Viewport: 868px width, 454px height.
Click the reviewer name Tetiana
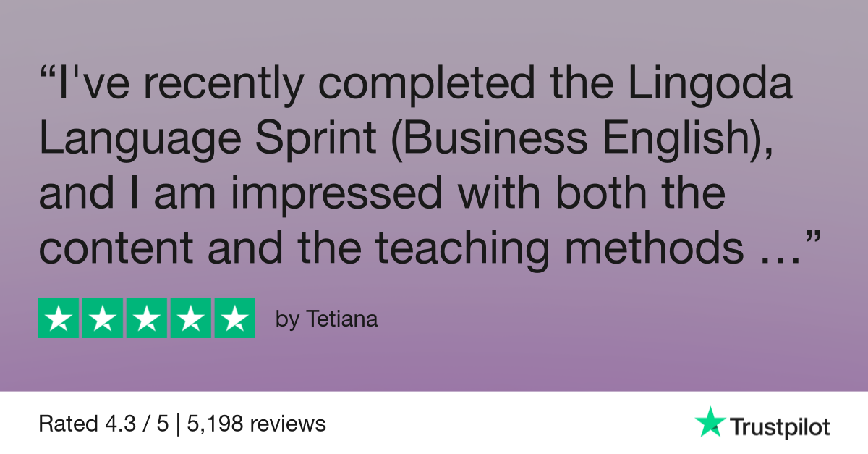click(340, 319)
